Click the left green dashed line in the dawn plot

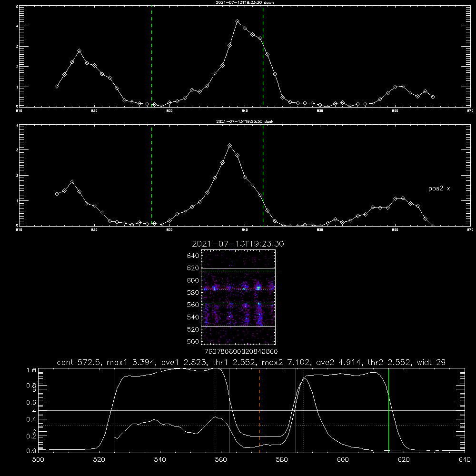point(151,56)
